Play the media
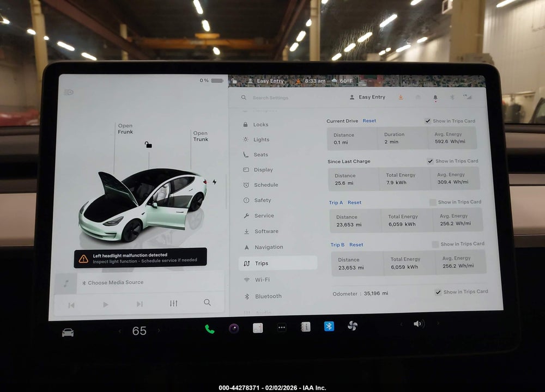The height and width of the screenshot is (392, 545). coord(105,304)
